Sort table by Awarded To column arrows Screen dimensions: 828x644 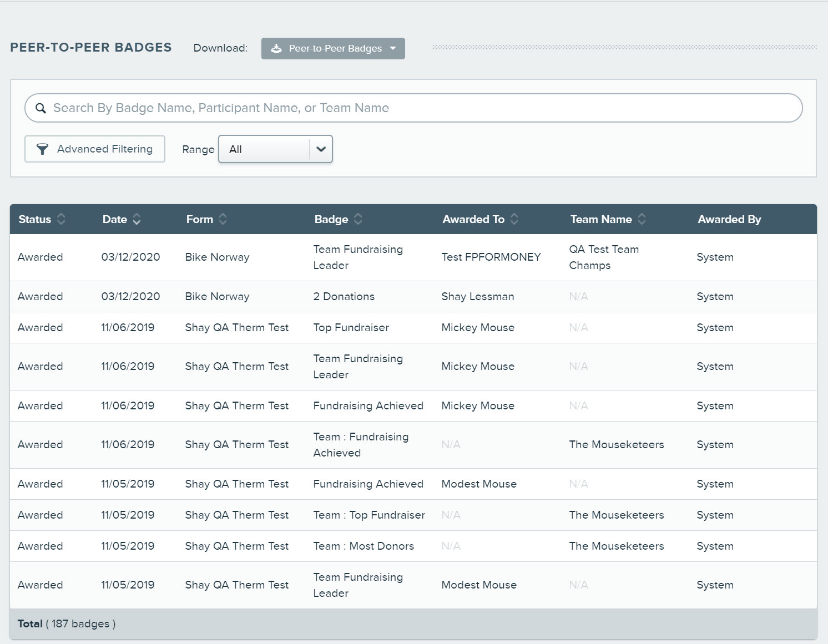click(514, 219)
